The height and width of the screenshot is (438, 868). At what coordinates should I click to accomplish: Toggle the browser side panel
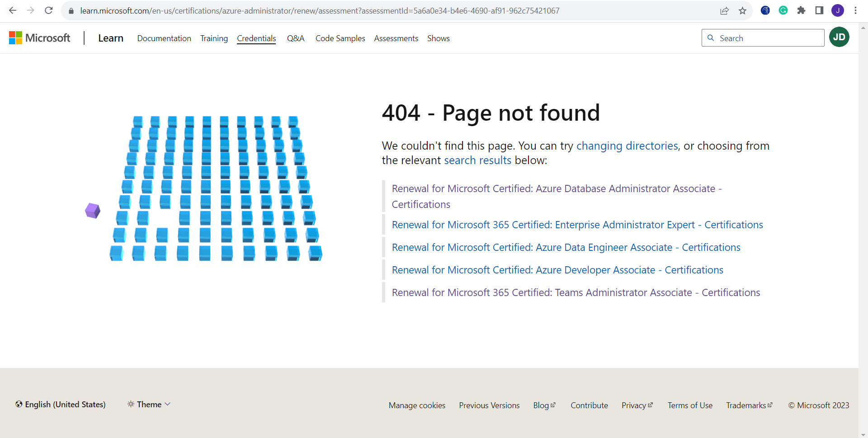[819, 10]
